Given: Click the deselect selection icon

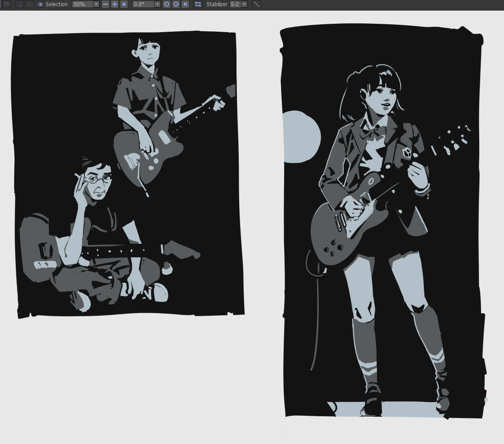Looking at the screenshot, I should [20, 4].
